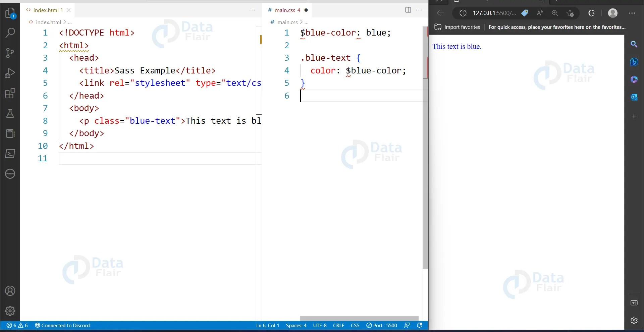Open the Microsoft 365 sidebar icon
Image resolution: width=644 pixels, height=332 pixels.
635,79
